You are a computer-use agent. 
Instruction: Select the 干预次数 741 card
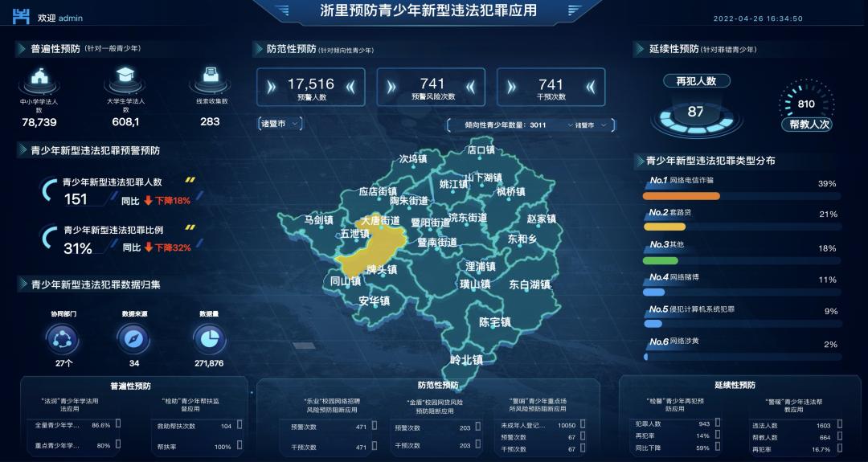[551, 87]
